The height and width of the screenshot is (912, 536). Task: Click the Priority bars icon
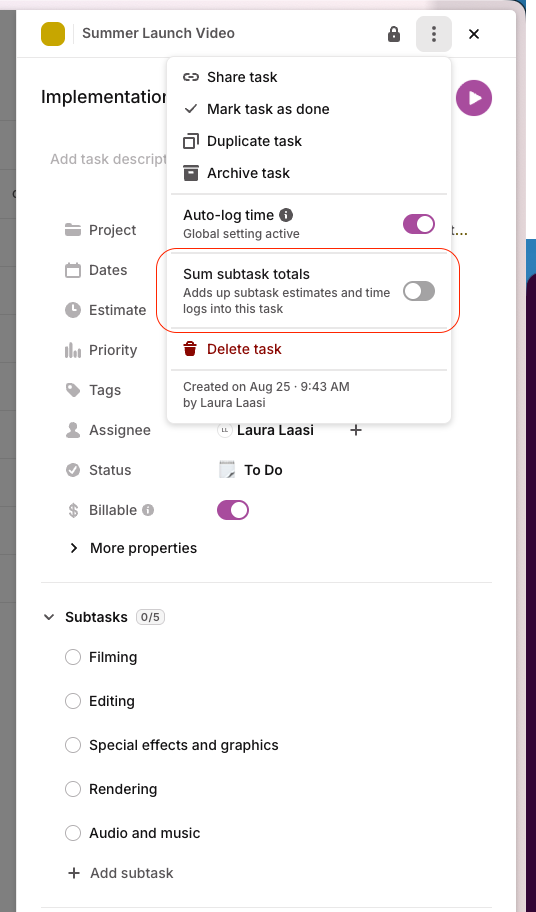tap(73, 350)
